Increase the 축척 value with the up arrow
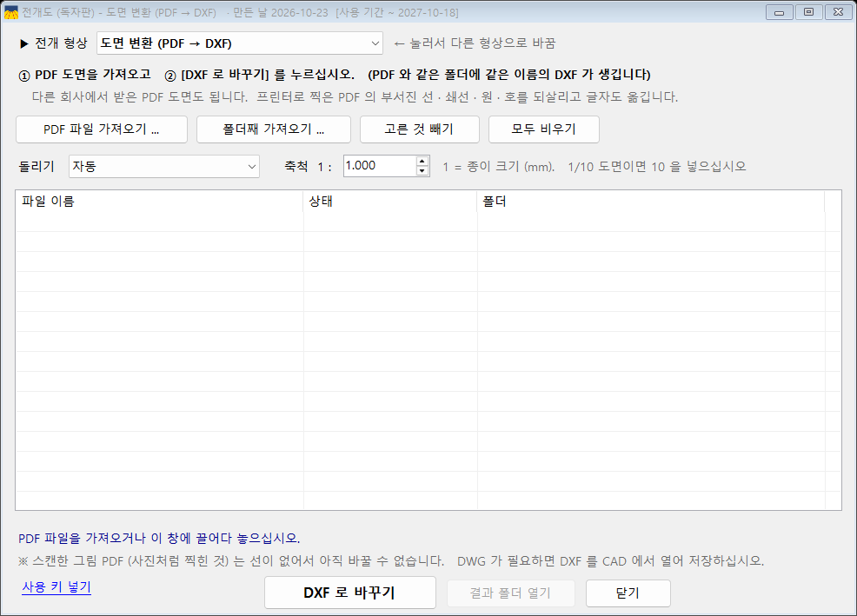This screenshot has width=857, height=616. [x=422, y=162]
